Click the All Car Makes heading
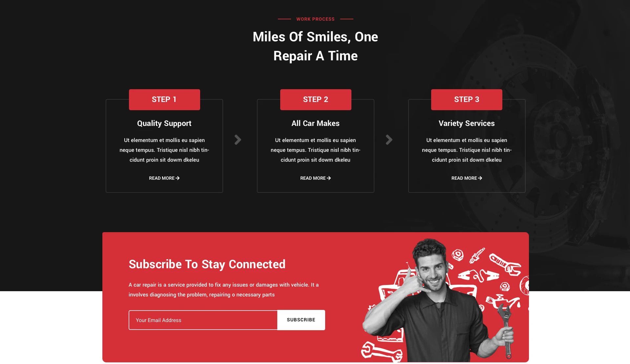Image resolution: width=630 pixels, height=364 pixels. [316, 123]
